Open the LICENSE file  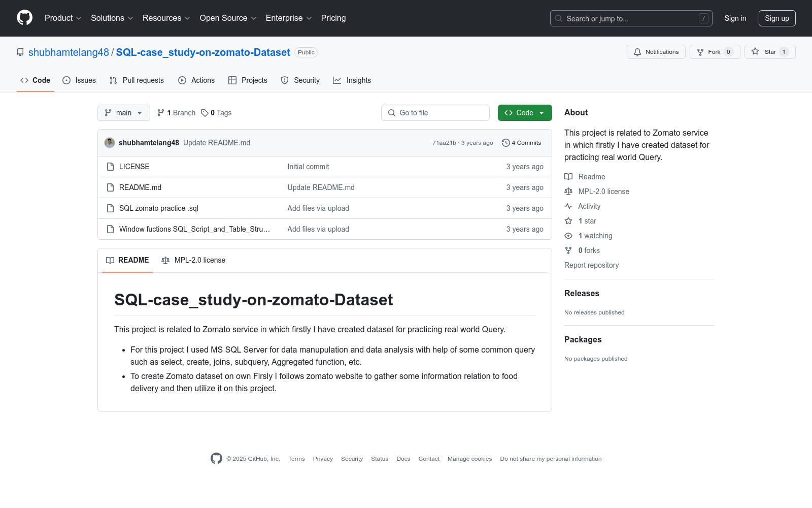coord(134,167)
